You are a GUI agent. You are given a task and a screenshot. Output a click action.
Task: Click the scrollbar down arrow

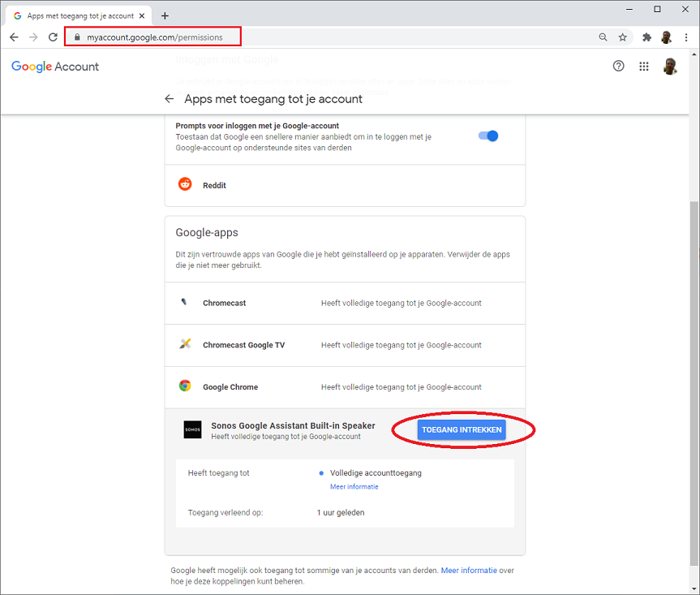[694, 589]
